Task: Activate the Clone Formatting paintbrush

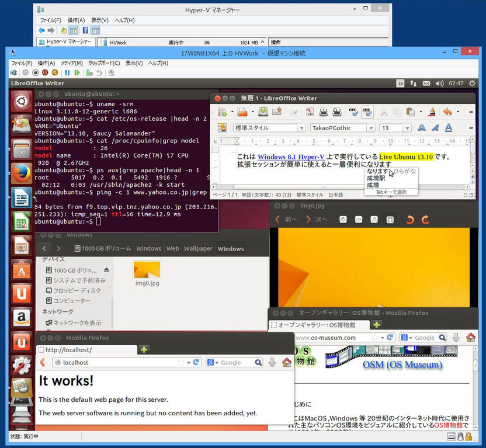Action: [x=432, y=112]
